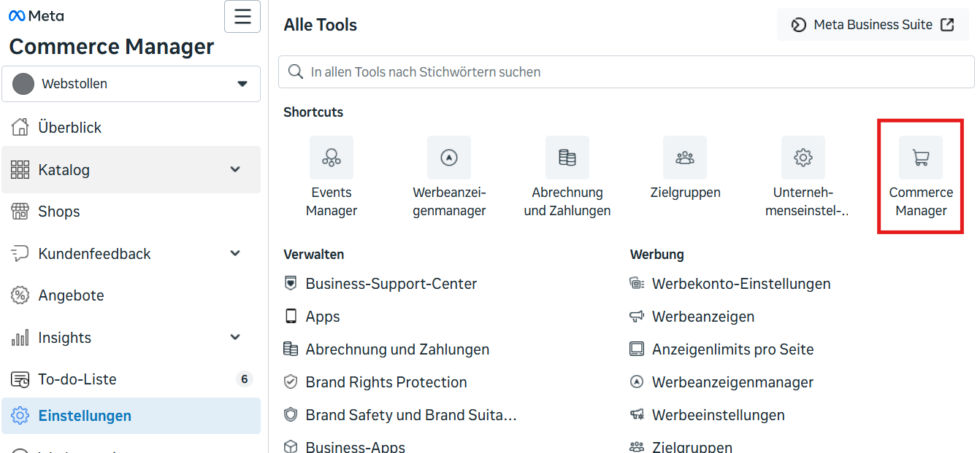Click the Werbeanzeigen megaphone icon
980x453 pixels.
[x=637, y=316]
